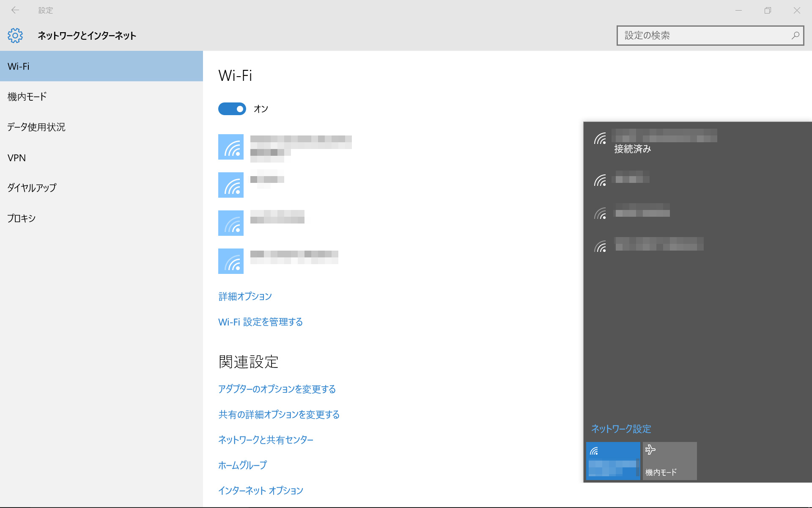Viewport: 812px width, 508px height.
Task: Open the 詳細オプション link
Action: pyautogui.click(x=245, y=296)
